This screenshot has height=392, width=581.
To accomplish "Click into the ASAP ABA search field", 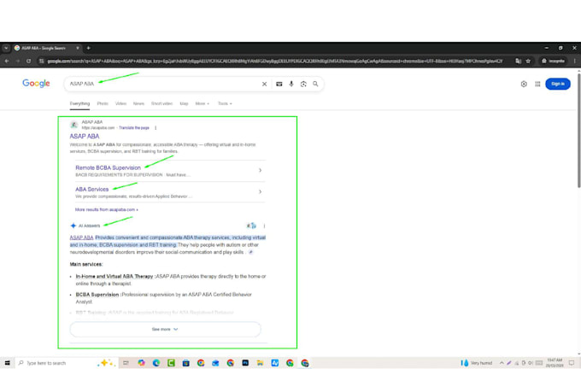I will [x=163, y=84].
